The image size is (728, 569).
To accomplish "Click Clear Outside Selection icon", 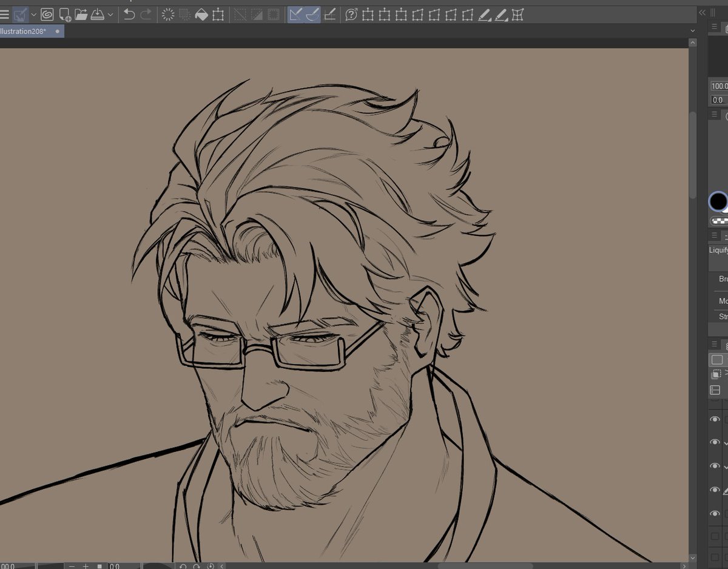I will 185,15.
